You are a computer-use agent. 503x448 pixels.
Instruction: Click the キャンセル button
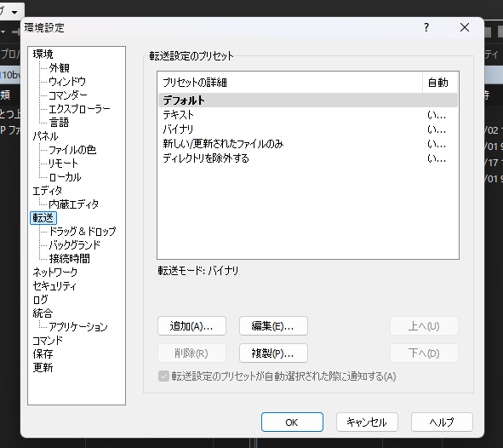tap(367, 422)
